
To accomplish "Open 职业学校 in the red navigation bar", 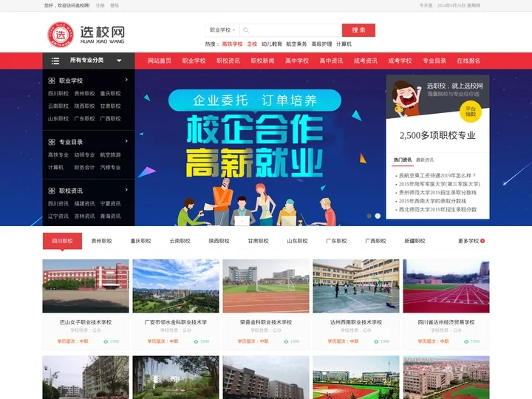I will (x=194, y=61).
